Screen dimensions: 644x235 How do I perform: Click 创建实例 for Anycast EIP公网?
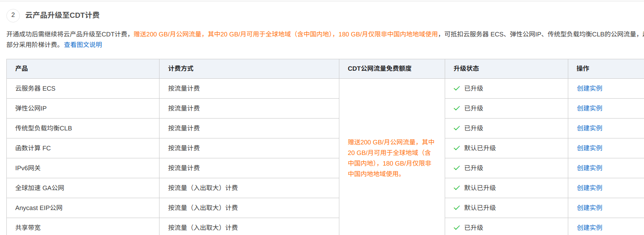click(589, 208)
